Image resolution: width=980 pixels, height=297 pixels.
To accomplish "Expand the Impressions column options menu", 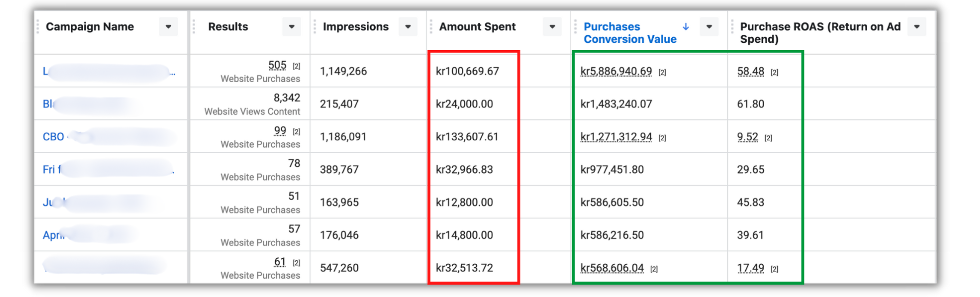I will coord(408,27).
